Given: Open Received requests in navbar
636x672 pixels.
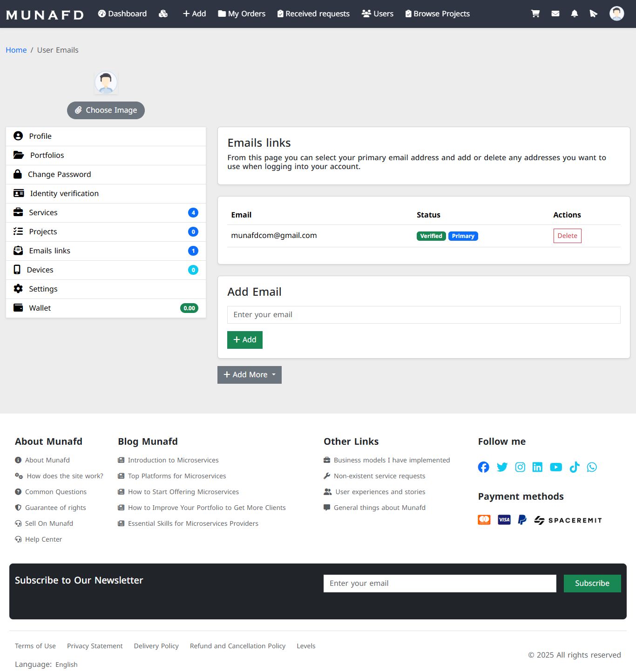Looking at the screenshot, I should coord(313,14).
